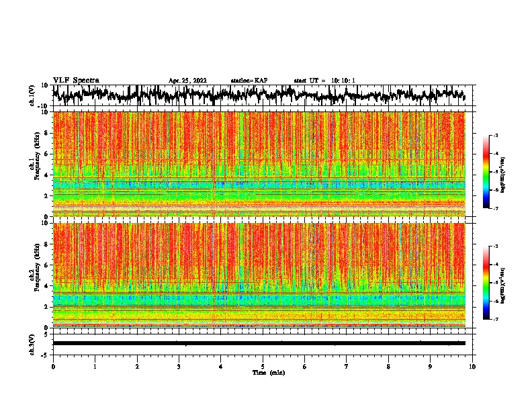Screen dimensions: 532x411
Task: Click the "-7" bottom value on ch.2 colorbar
Action: click(496, 320)
